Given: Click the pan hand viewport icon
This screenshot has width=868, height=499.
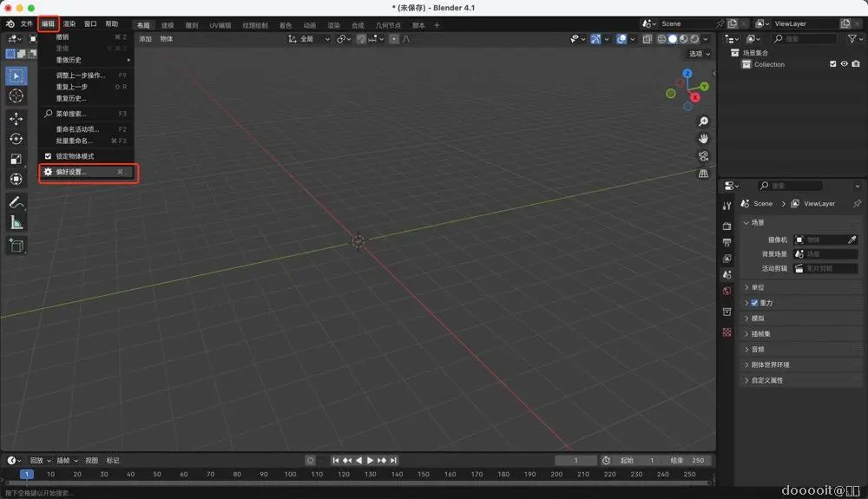Looking at the screenshot, I should [703, 139].
